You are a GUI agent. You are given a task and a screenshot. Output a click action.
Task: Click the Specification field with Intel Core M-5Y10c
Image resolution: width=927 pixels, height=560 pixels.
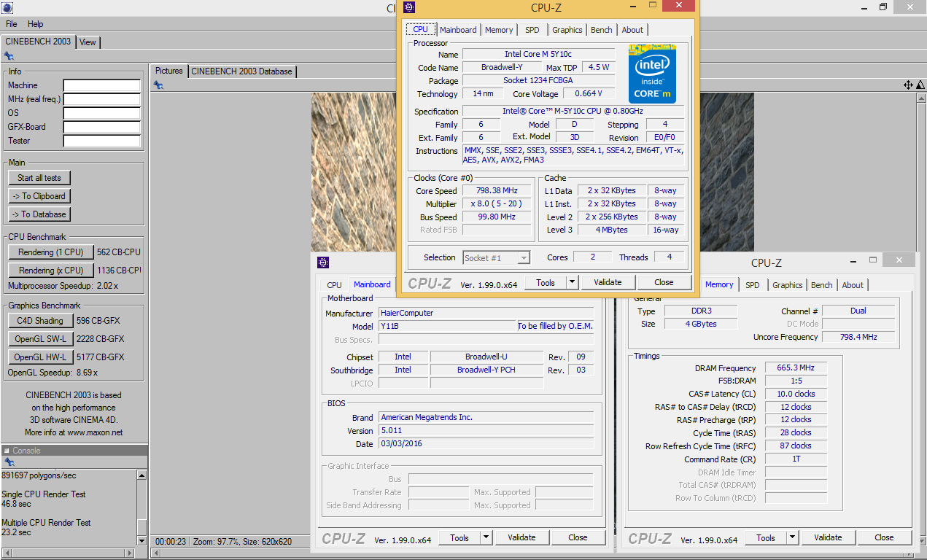click(x=573, y=111)
